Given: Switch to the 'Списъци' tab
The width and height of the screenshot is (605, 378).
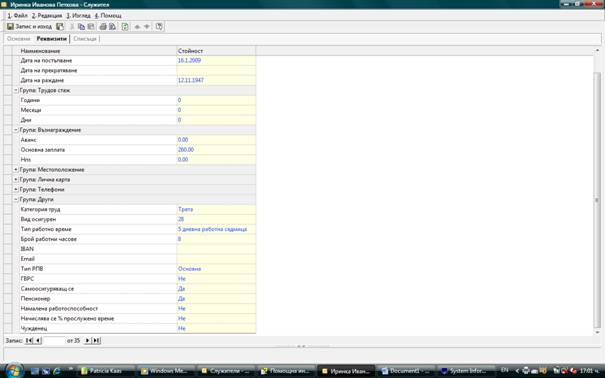Looking at the screenshot, I should (x=84, y=39).
